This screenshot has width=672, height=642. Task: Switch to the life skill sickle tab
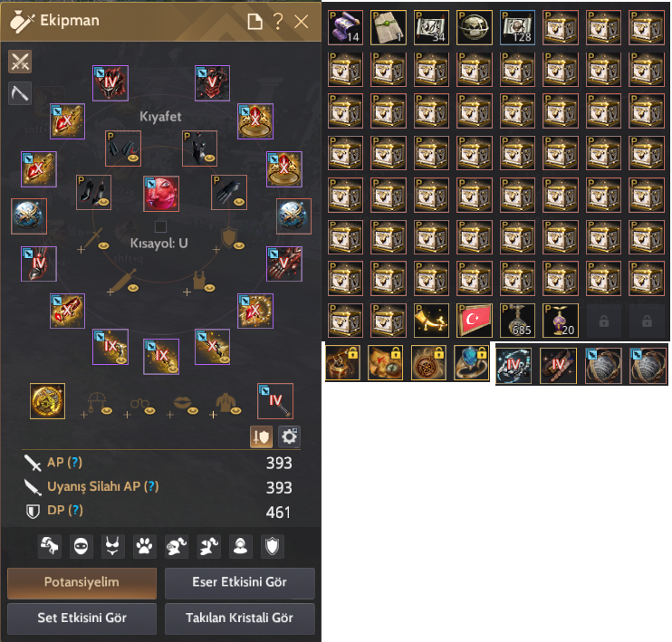coord(20,93)
